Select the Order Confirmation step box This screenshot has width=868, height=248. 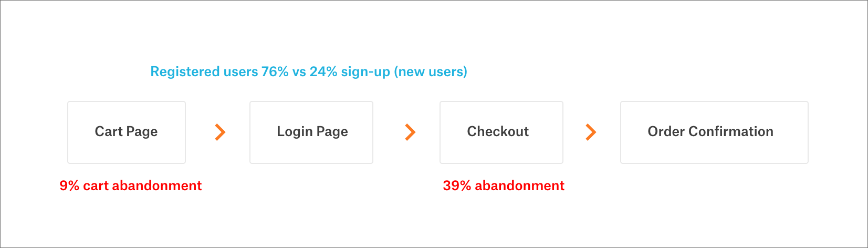tap(714, 132)
